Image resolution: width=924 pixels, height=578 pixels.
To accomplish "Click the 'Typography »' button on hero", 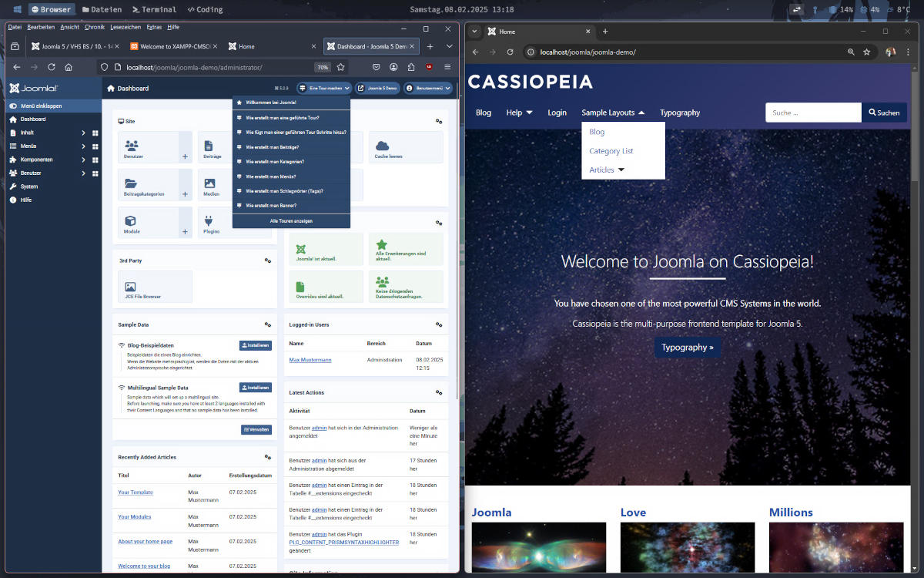I will 688,347.
